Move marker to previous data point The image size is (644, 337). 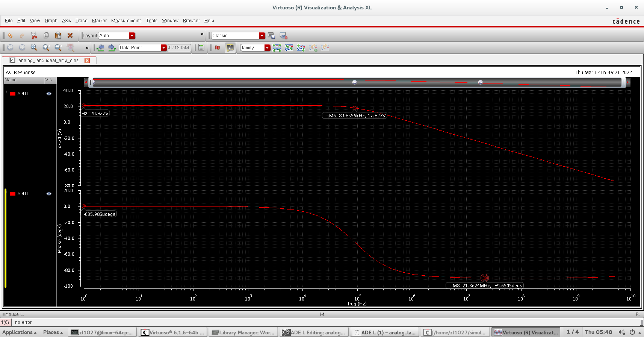(x=100, y=48)
